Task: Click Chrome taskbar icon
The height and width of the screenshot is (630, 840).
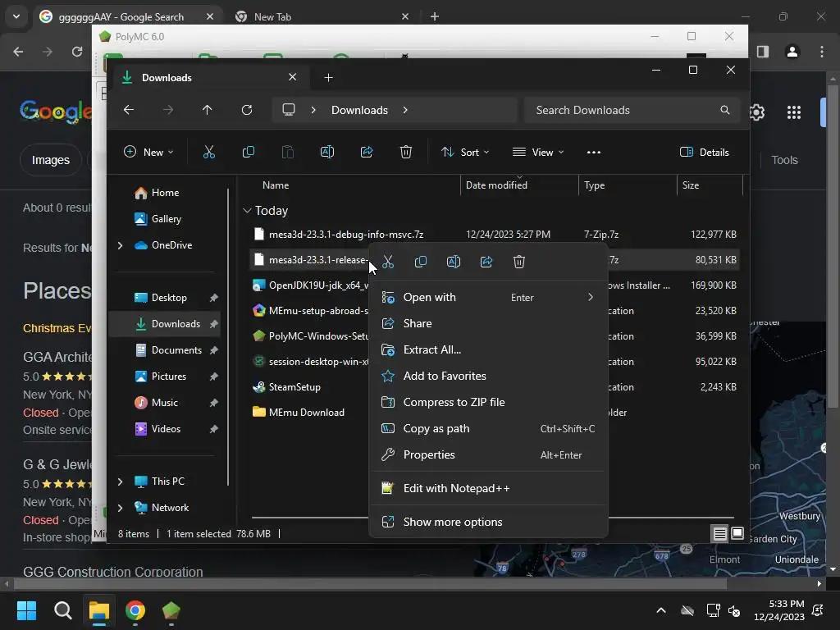Action: point(135,610)
